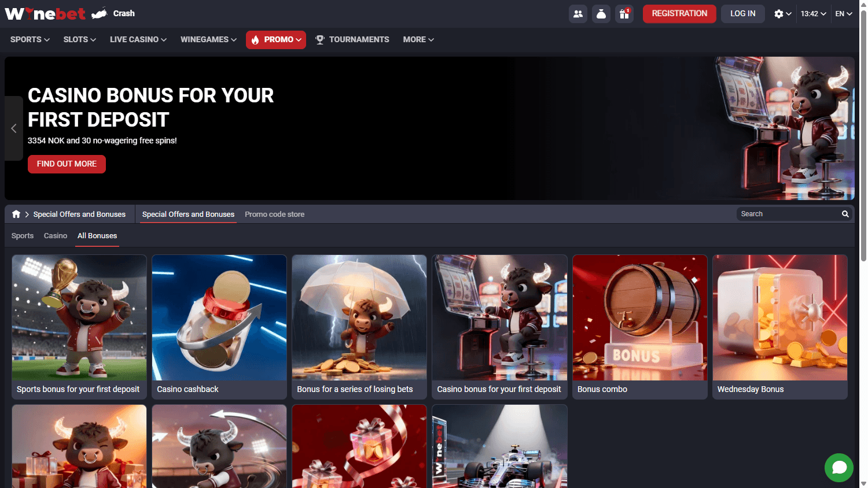
Task: Click the flame icon inside PROMO
Action: click(x=255, y=39)
